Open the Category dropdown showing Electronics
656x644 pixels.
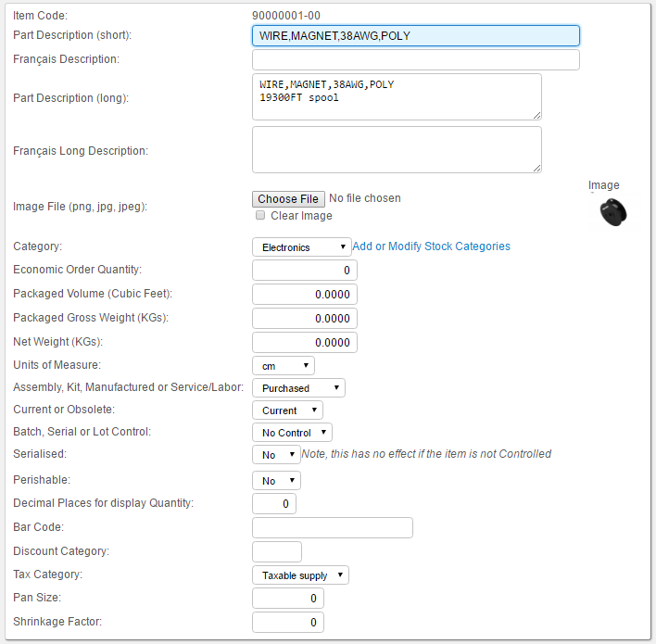tap(302, 246)
